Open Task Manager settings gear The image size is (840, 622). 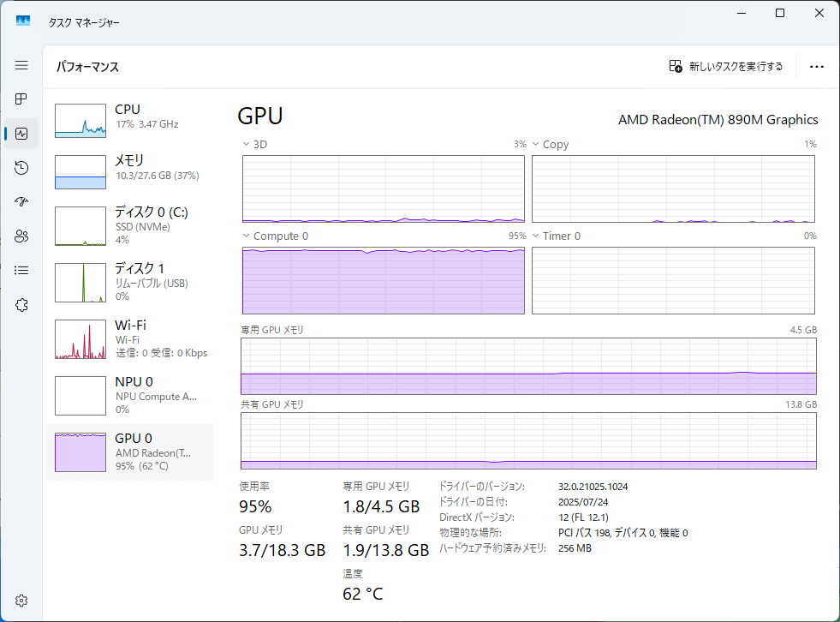[x=21, y=601]
